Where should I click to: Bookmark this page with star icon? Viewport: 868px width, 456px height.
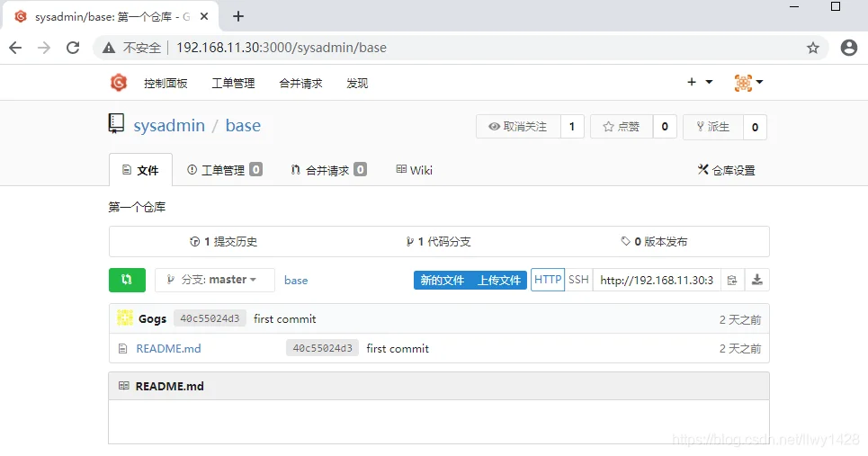[812, 48]
